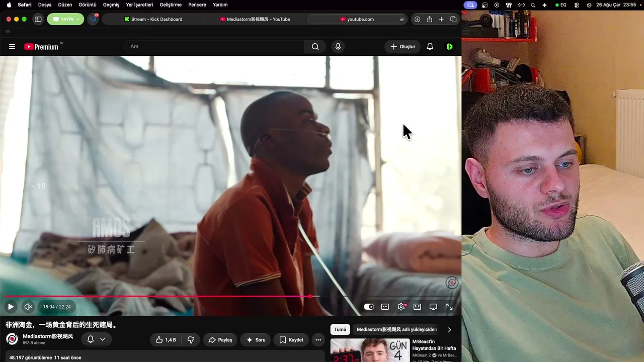Open menu bar date and time

point(616,5)
